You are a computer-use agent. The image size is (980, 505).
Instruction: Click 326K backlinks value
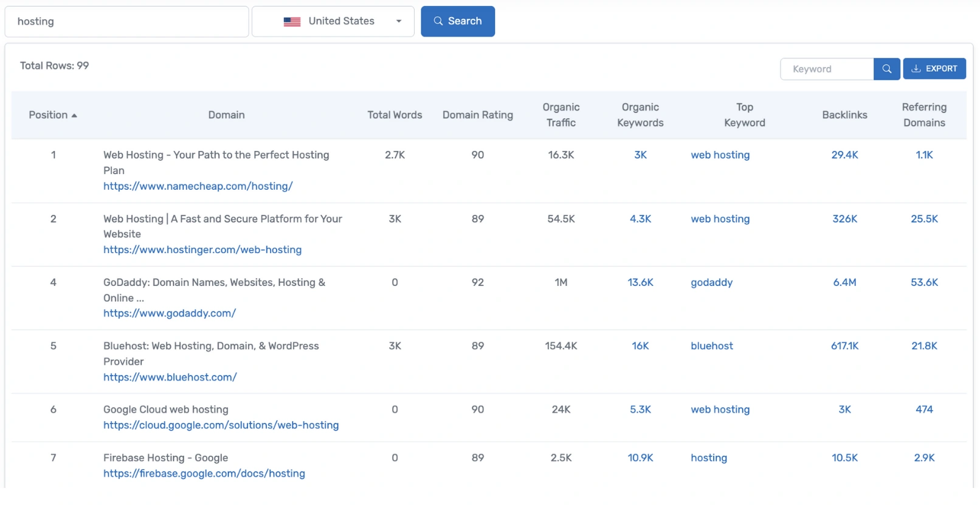pos(844,219)
